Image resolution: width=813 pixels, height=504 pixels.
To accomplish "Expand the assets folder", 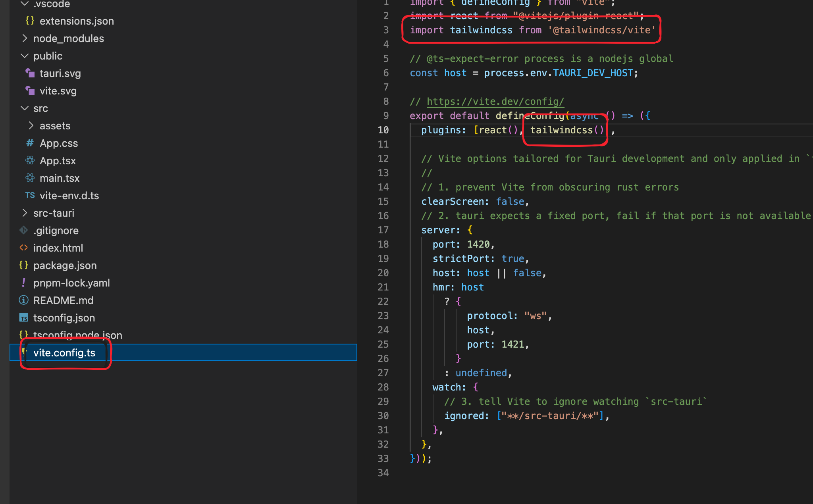I will [x=31, y=125].
